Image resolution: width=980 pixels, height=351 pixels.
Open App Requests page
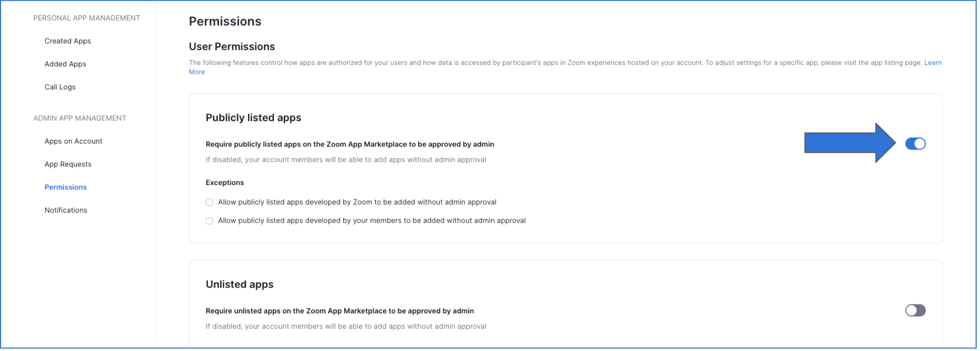click(x=68, y=164)
